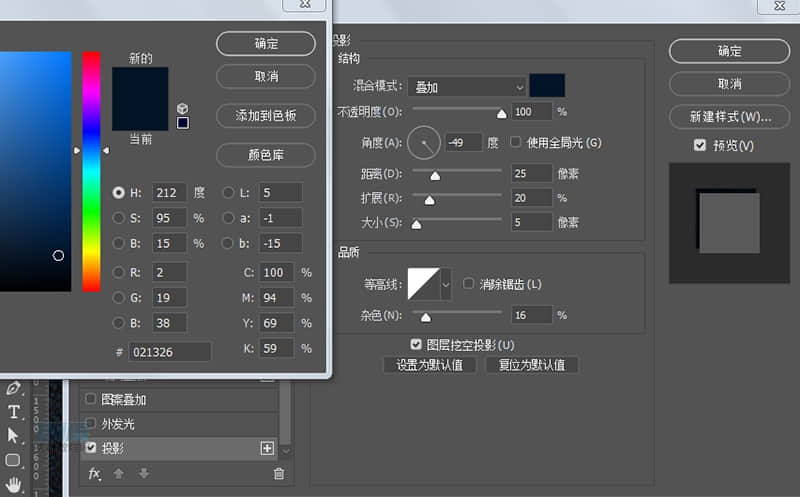This screenshot has height=497, width=800.
Task: Open Color Libraries button
Action: (x=266, y=155)
